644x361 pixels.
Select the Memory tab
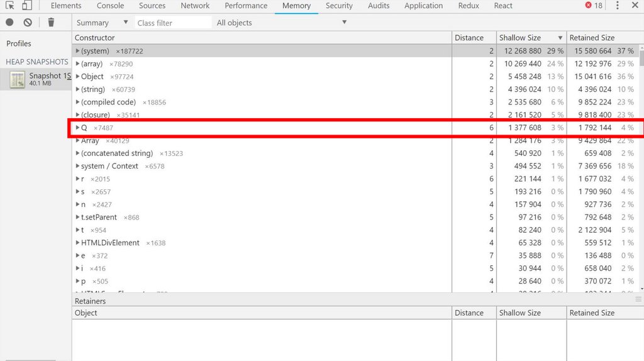coord(296,6)
